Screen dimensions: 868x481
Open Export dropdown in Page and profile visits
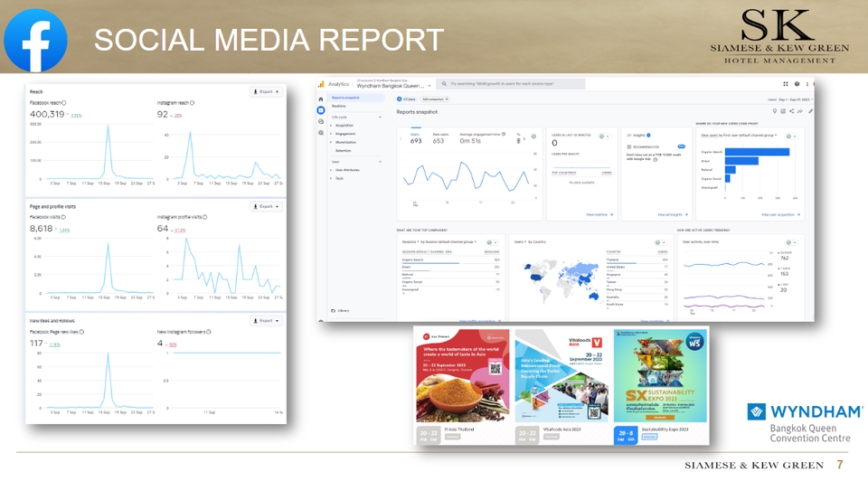(x=266, y=206)
